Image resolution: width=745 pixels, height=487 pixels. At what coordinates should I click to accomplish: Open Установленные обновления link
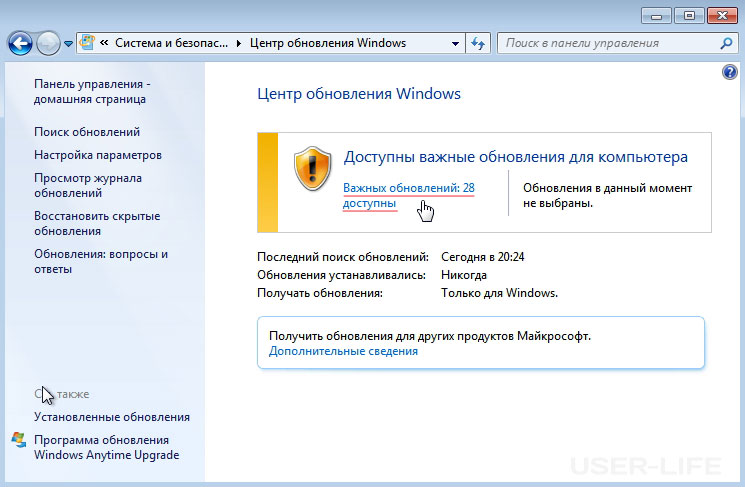coord(112,417)
